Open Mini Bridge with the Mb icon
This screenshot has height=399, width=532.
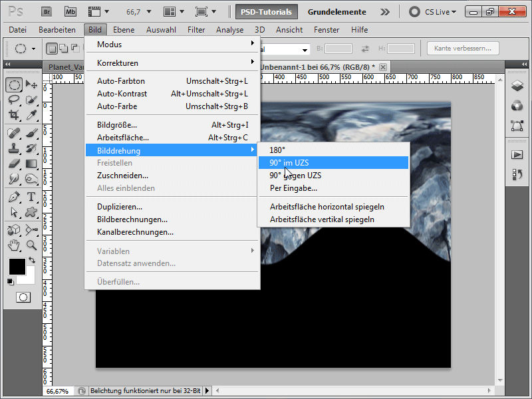[x=70, y=12]
